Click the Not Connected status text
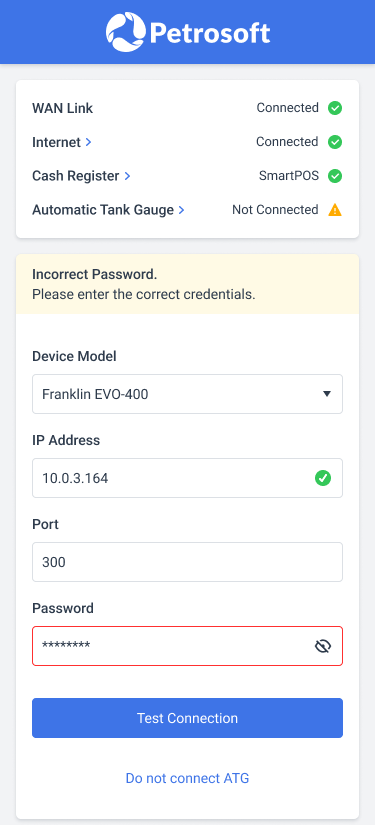 [x=275, y=210]
